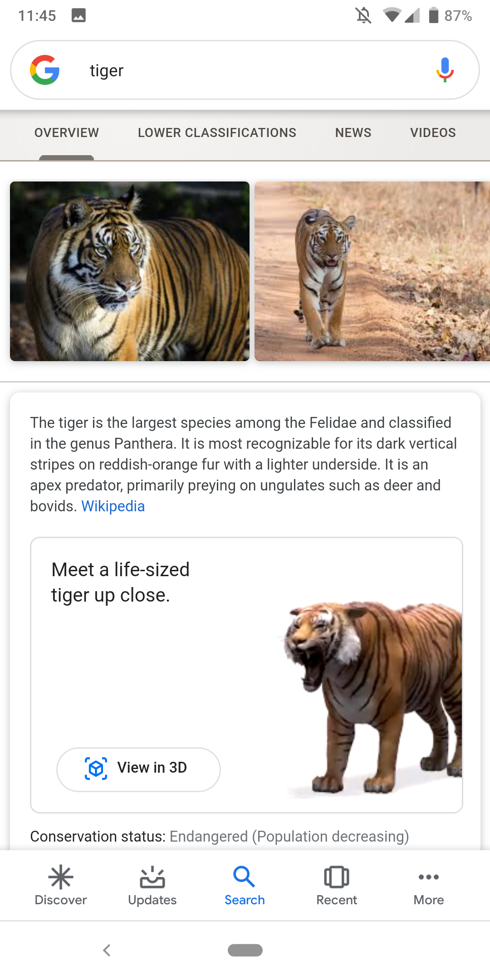Image resolution: width=490 pixels, height=980 pixels.
Task: Select the Lower Classifications tab
Action: pos(217,132)
